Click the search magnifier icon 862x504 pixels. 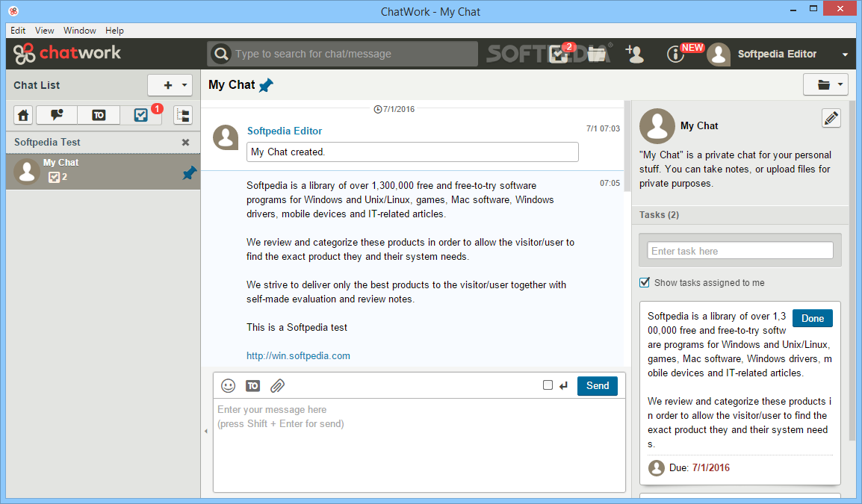[221, 54]
